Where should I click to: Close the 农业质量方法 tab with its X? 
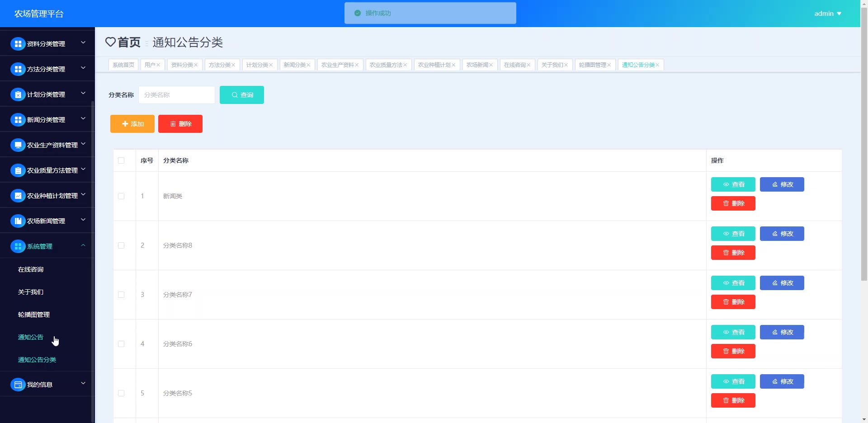coord(405,65)
